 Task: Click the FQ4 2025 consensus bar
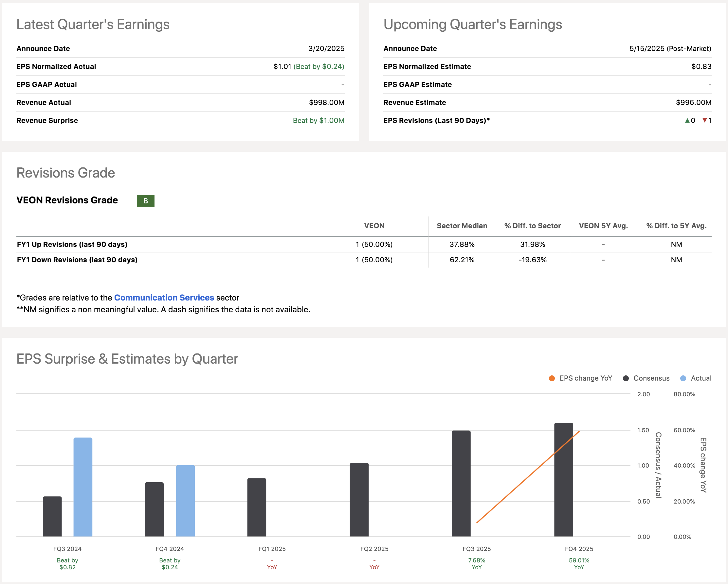click(x=563, y=479)
